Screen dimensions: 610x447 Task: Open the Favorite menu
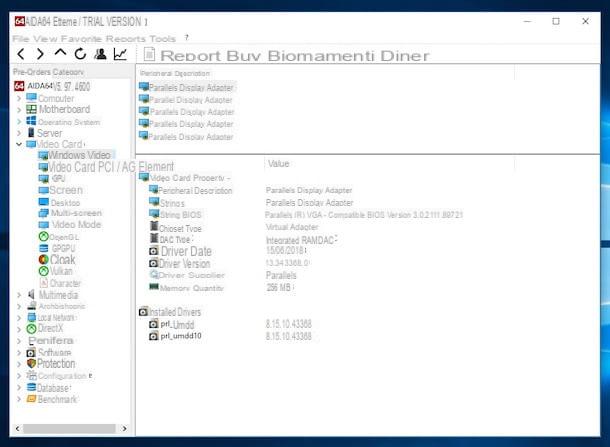[x=81, y=39]
